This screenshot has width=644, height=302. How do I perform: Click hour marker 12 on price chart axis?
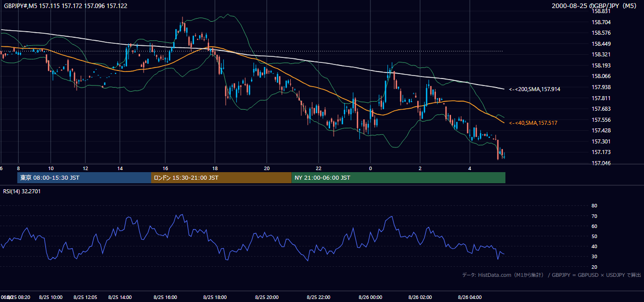[x=85, y=168]
